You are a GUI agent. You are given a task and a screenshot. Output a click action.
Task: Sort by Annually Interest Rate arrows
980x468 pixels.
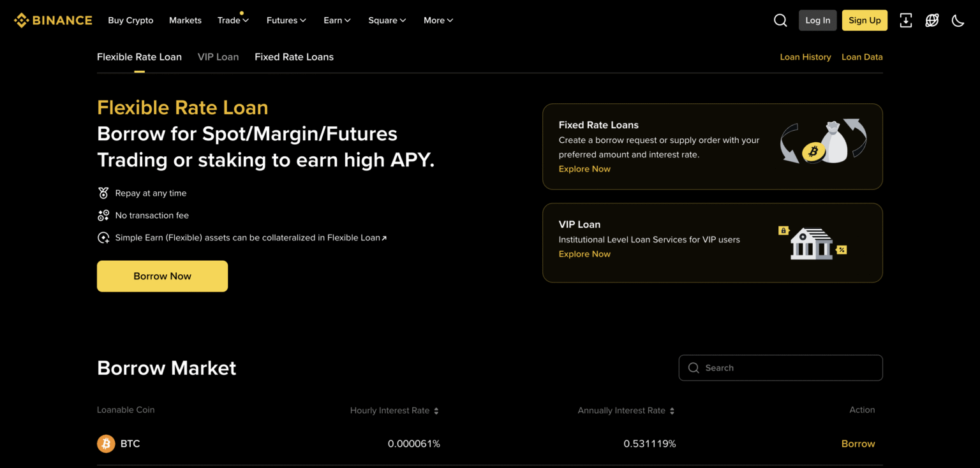point(672,411)
